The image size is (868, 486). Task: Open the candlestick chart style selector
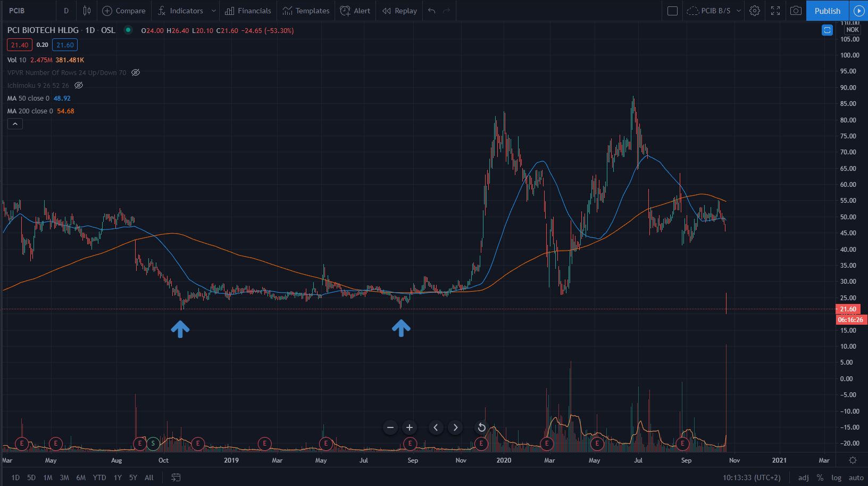pyautogui.click(x=87, y=11)
